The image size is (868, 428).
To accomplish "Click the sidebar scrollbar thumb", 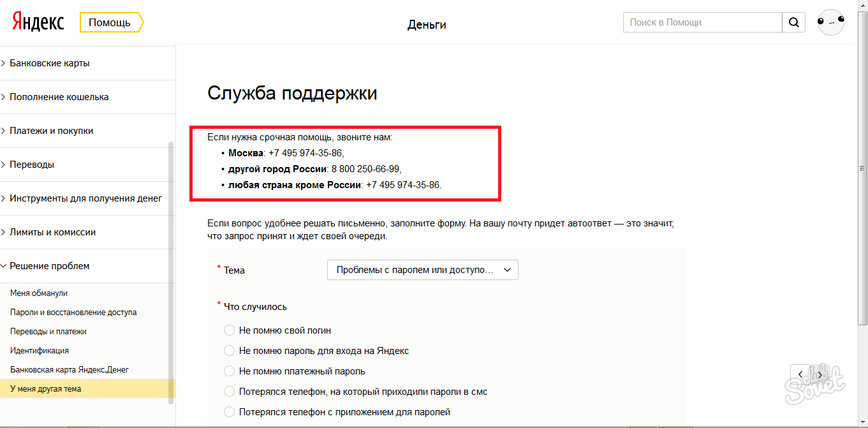I will pos(170,273).
